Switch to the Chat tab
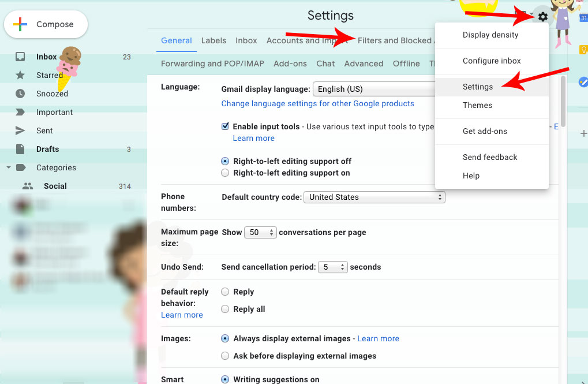 (x=325, y=64)
